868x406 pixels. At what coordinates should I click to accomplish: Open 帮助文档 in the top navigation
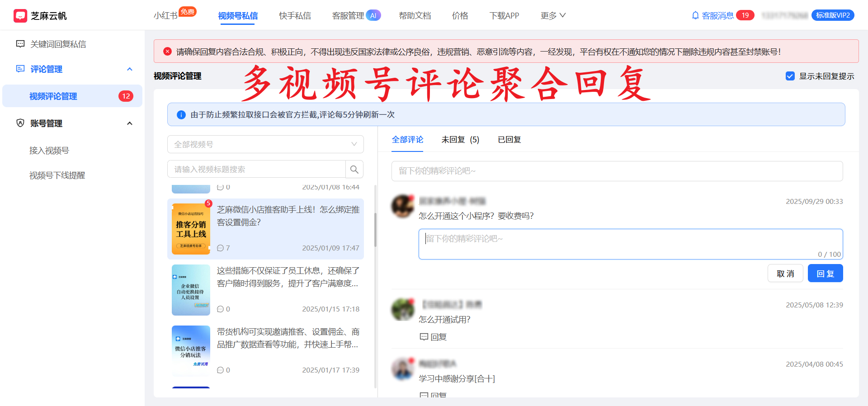click(415, 16)
